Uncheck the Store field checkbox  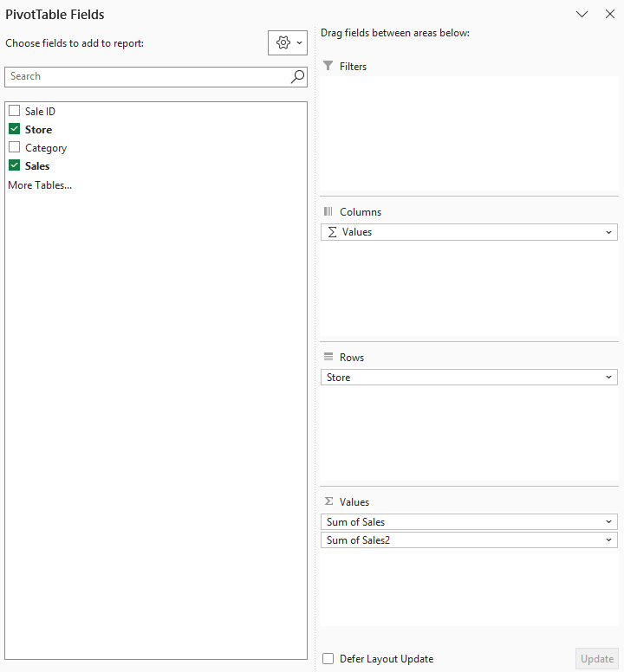(14, 128)
